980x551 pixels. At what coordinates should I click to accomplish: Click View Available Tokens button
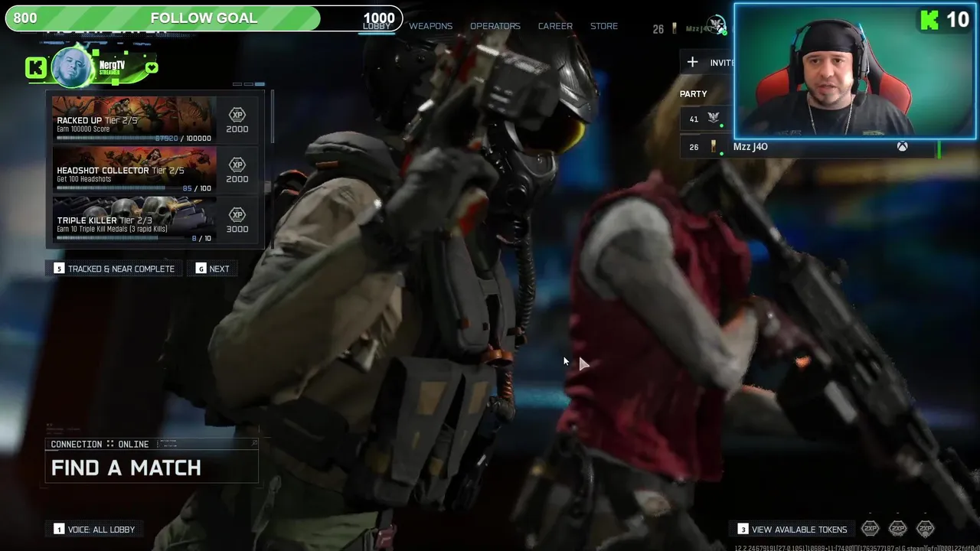(792, 530)
